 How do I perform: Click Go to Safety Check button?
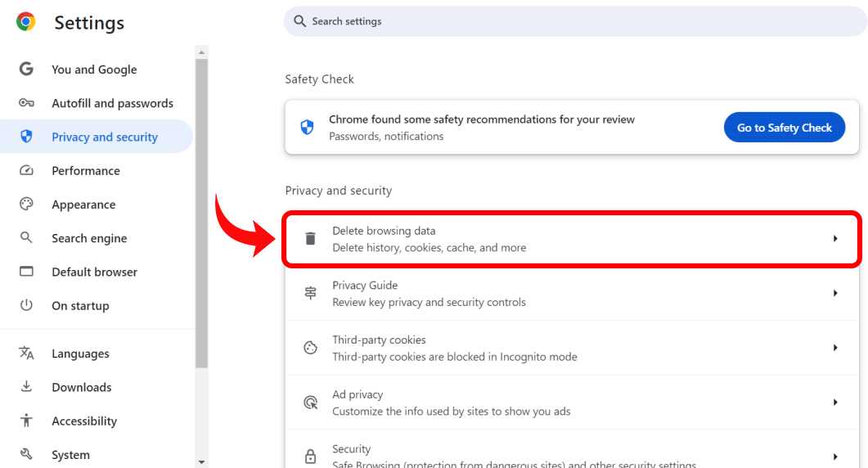[x=785, y=128]
